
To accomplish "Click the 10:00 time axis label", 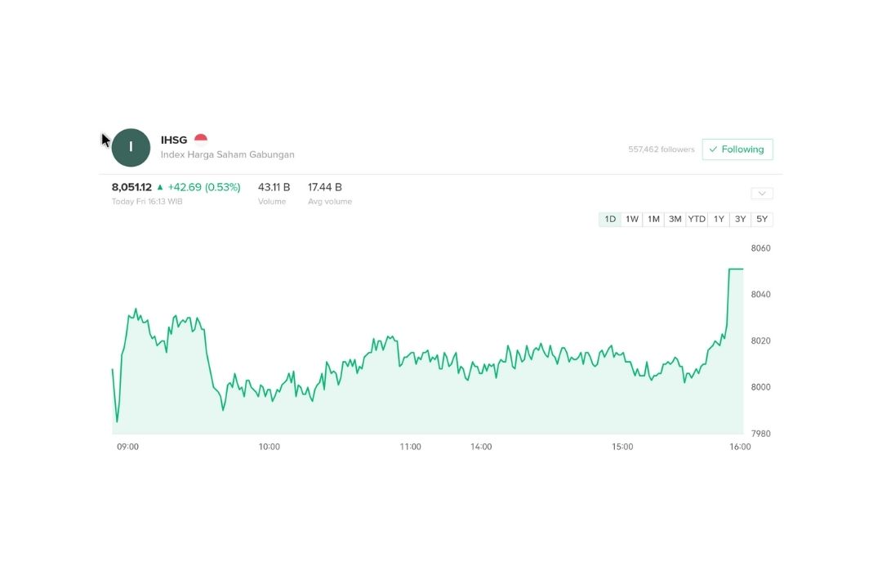I will (269, 447).
